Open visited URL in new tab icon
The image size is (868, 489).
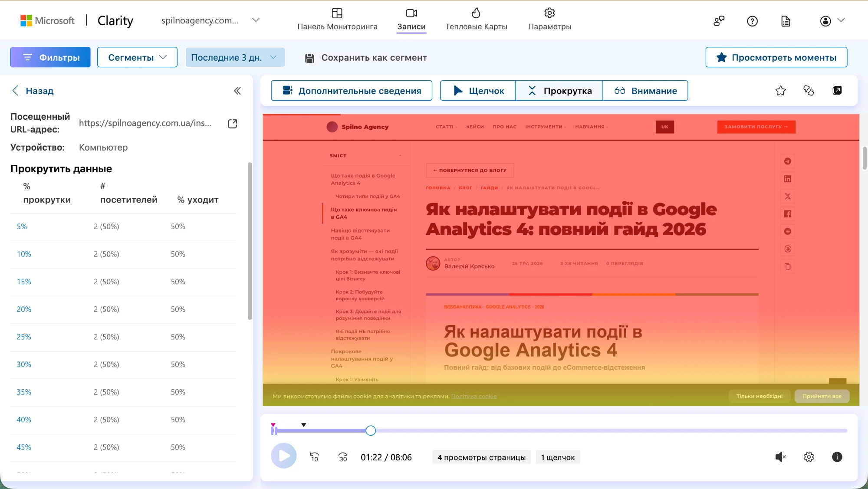pyautogui.click(x=233, y=124)
